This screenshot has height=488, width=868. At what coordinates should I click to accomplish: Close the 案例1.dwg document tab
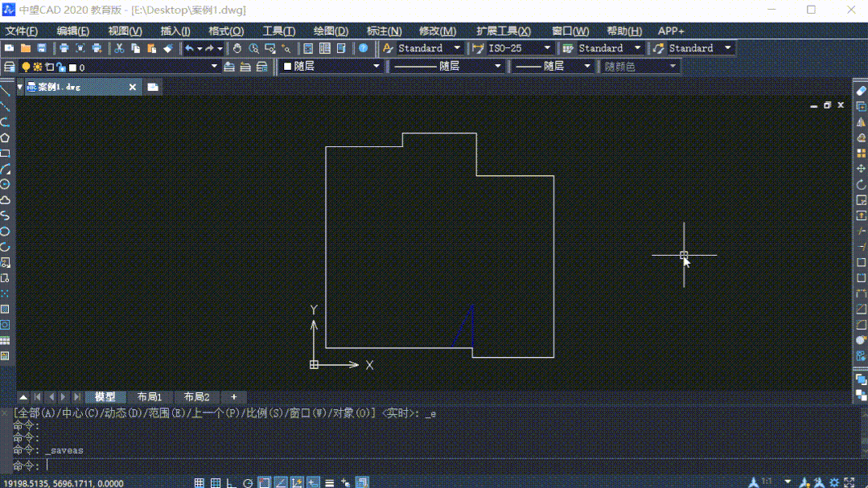coord(132,87)
